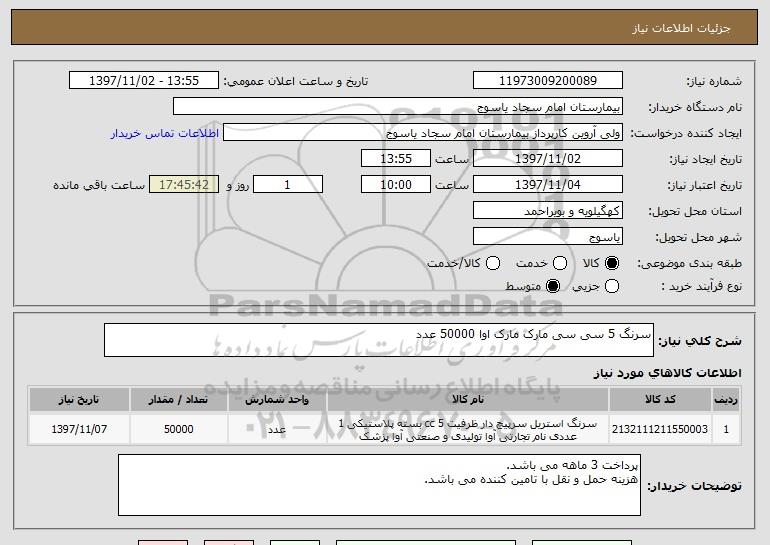
Task: Click the general need description text box
Action: coord(379,340)
